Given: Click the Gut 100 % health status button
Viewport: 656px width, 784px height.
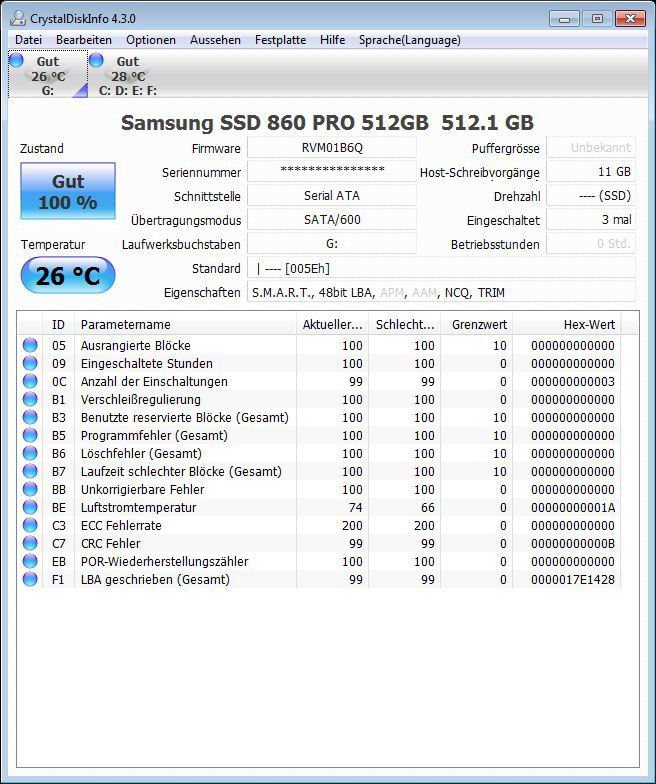Looking at the screenshot, I should click(68, 191).
